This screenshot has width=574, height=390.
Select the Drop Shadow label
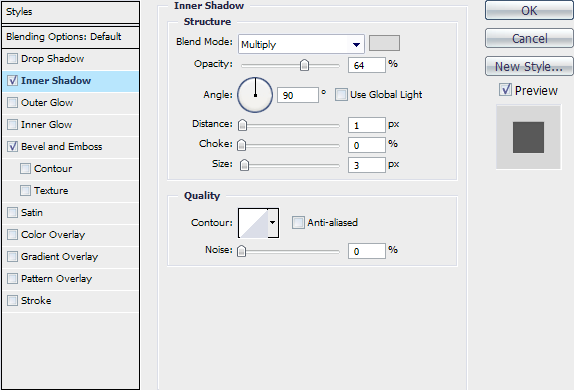[x=52, y=59]
